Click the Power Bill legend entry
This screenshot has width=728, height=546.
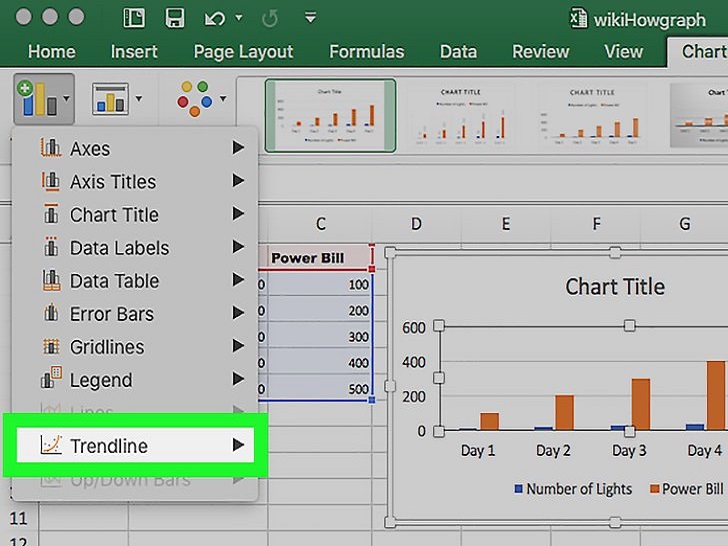tap(687, 488)
